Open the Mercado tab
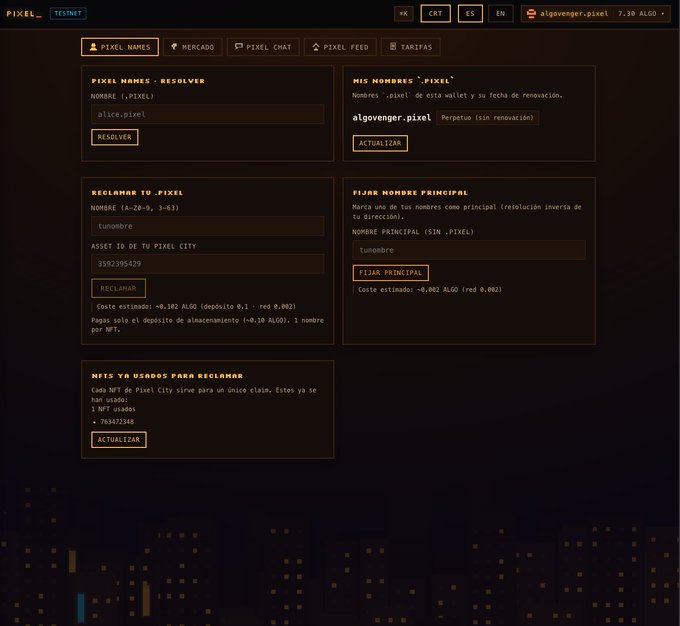Viewport: 680px width, 626px height. 193,47
